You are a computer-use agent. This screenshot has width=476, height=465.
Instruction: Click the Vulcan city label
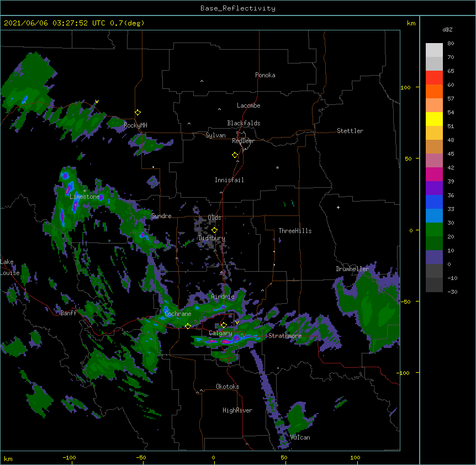[300, 437]
